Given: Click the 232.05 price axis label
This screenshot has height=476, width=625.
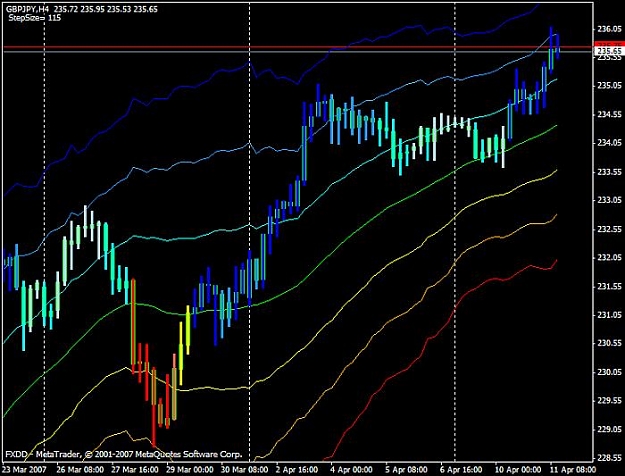Looking at the screenshot, I should coord(609,258).
